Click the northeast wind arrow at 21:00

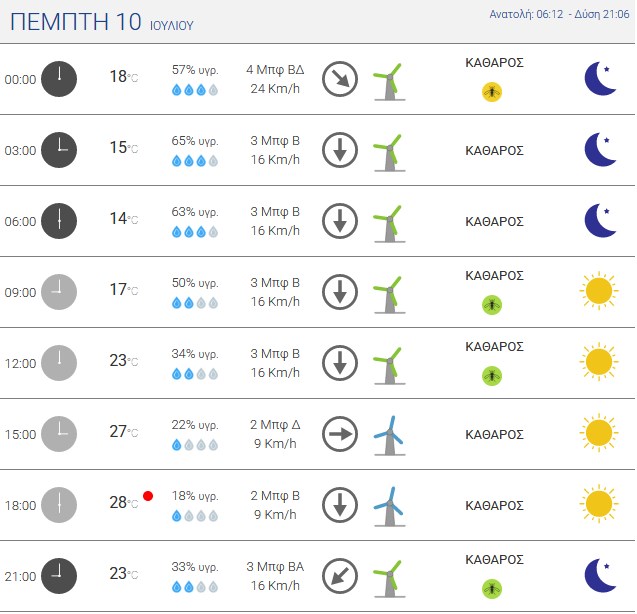(x=340, y=576)
